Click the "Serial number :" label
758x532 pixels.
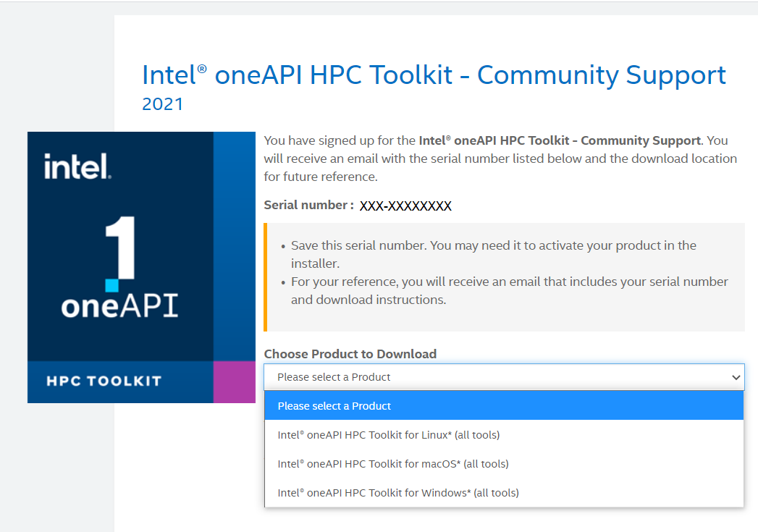tap(308, 206)
